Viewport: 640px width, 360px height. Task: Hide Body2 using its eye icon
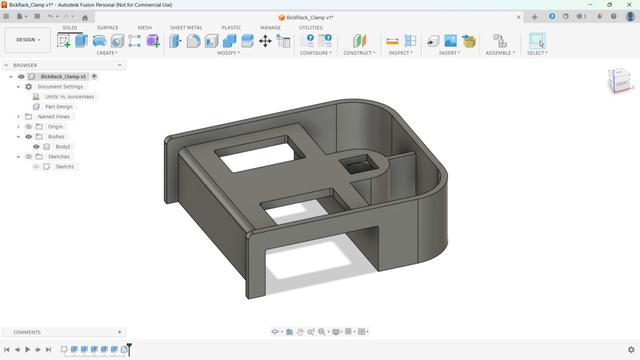point(36,147)
